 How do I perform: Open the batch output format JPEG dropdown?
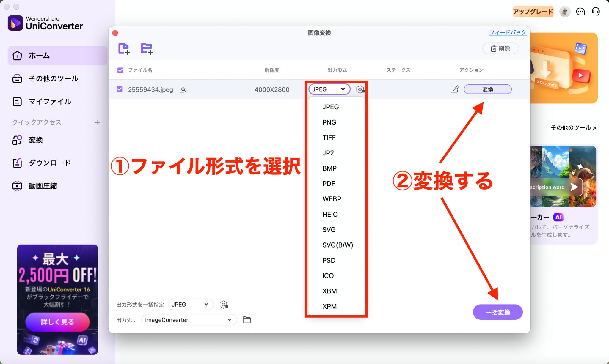pos(191,305)
